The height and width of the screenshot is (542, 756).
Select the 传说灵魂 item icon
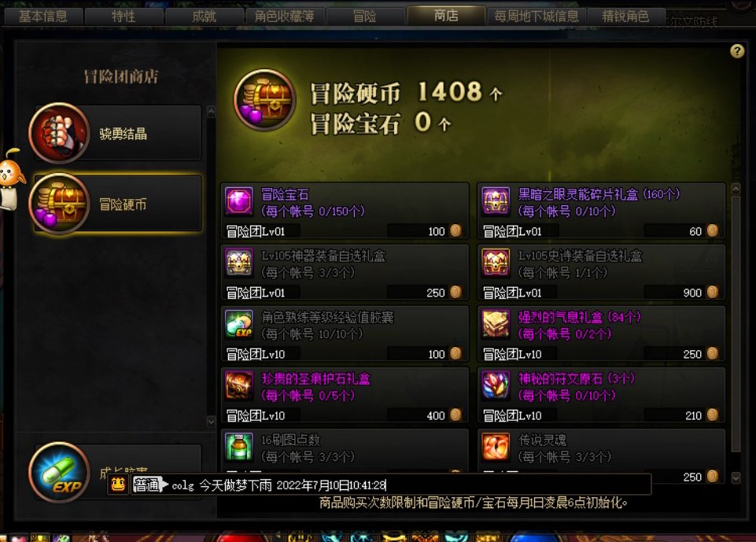496,447
